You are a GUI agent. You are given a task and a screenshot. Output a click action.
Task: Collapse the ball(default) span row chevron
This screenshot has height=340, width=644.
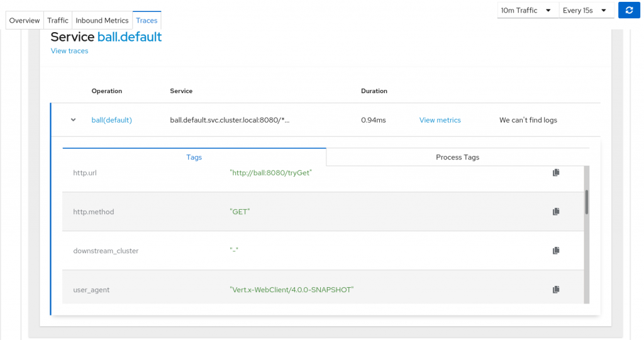click(74, 120)
